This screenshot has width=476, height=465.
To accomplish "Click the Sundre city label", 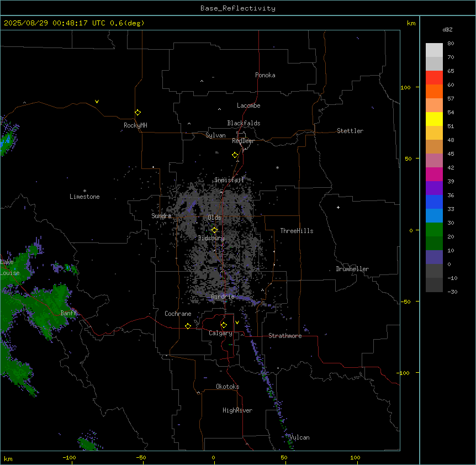I will coord(161,216).
